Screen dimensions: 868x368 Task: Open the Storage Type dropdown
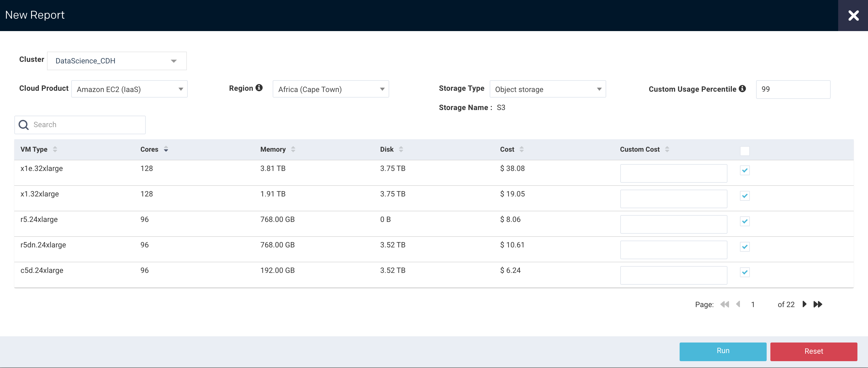[547, 89]
